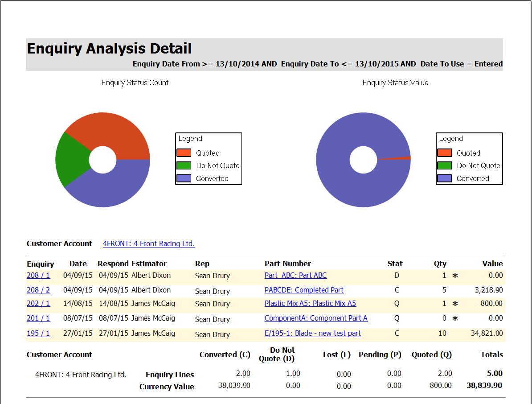Open the 4FRONT: 4 Front Racing Ltd. customer link

148,243
